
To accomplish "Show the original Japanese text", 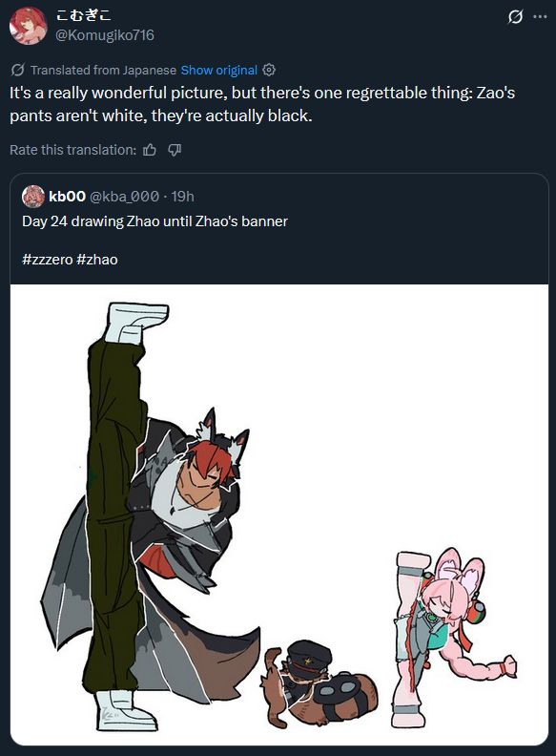I will [x=219, y=71].
